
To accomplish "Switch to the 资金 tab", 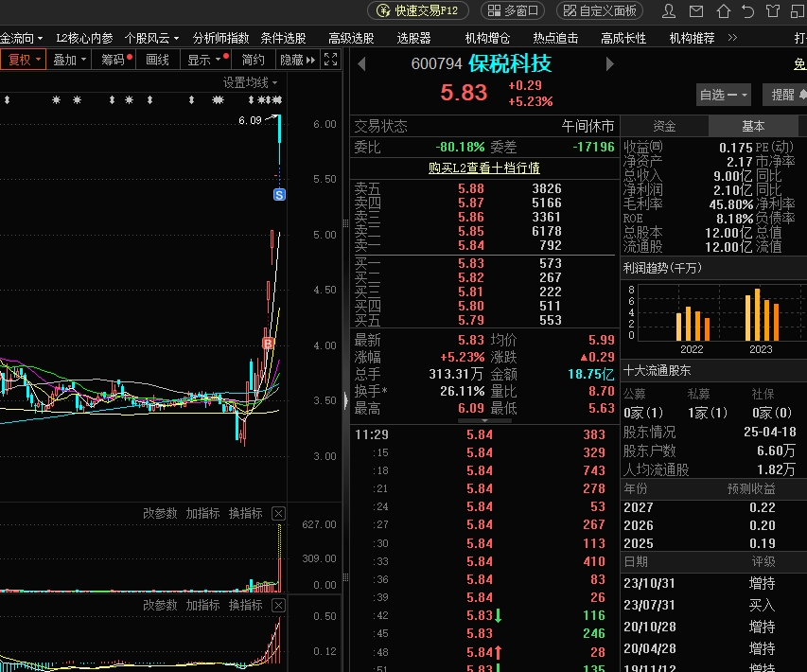I will (664, 126).
